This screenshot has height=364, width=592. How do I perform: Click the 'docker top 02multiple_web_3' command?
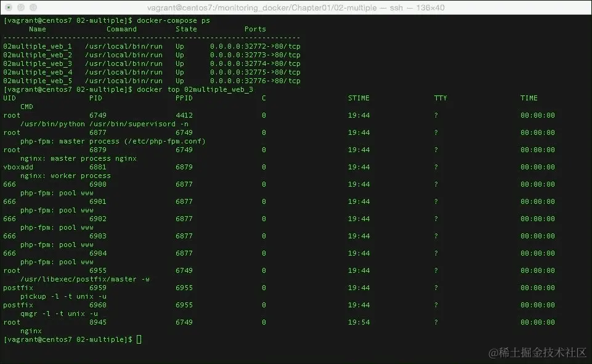[195, 89]
